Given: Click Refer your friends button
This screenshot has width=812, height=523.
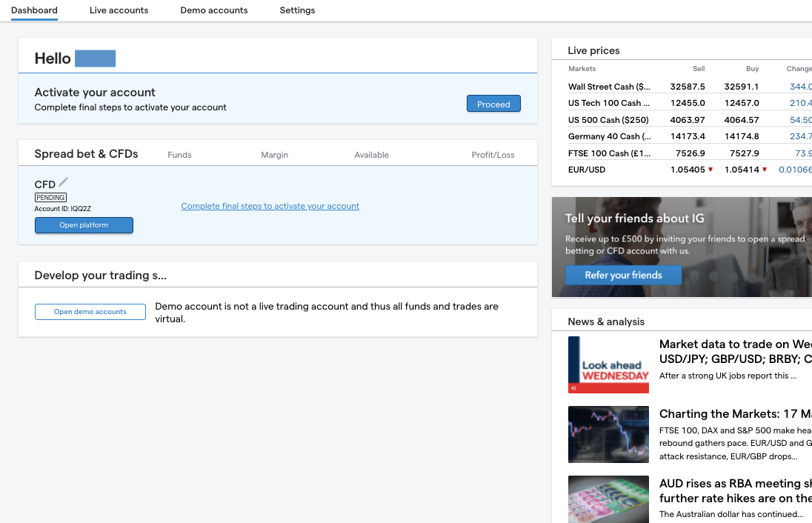Looking at the screenshot, I should coord(624,275).
